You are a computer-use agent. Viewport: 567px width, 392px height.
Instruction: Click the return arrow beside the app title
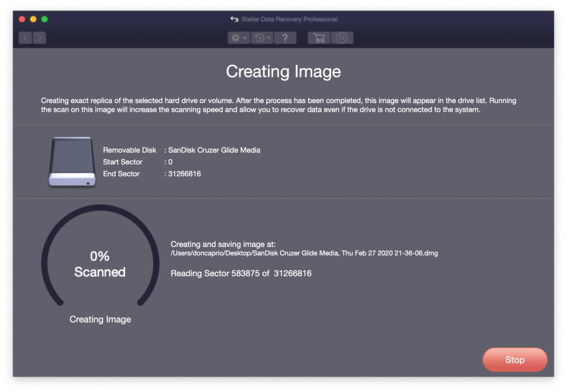point(234,18)
